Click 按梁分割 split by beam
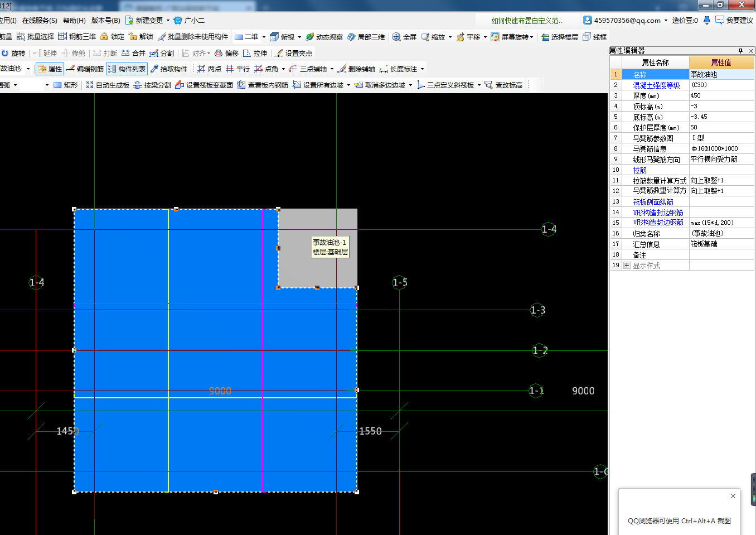 tap(152, 85)
